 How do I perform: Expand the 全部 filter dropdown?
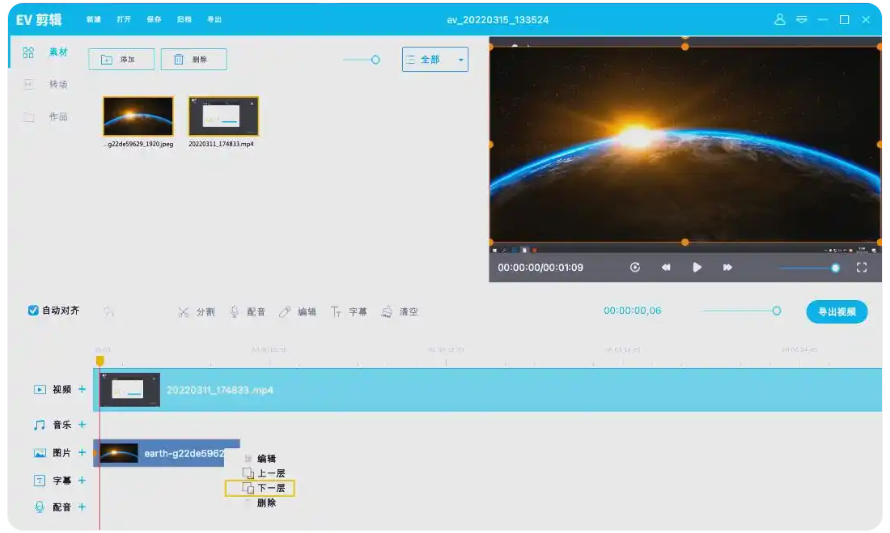[x=435, y=60]
